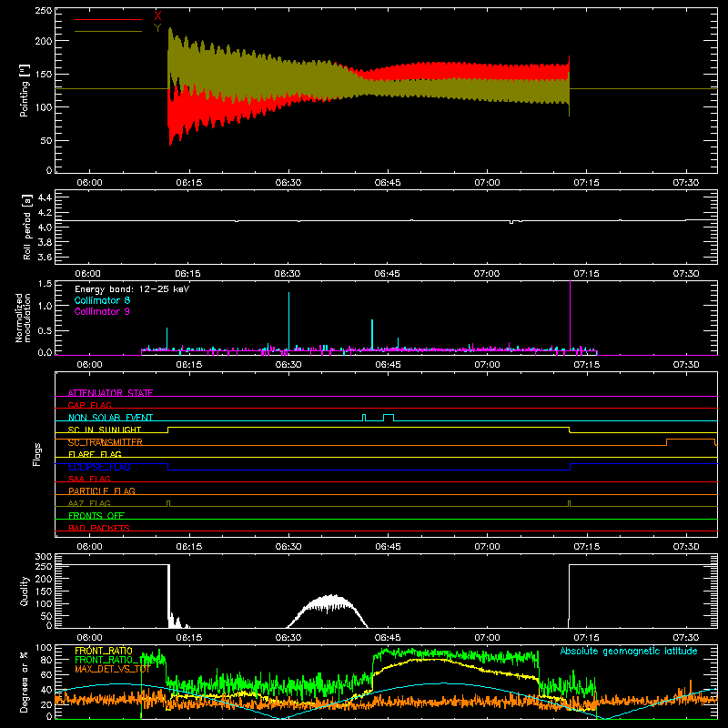Click the Roll period axis title
This screenshot has width=728, height=728.
coord(26,227)
